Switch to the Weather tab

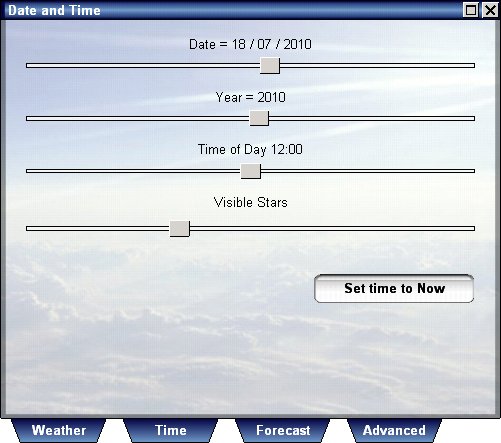pyautogui.click(x=58, y=430)
